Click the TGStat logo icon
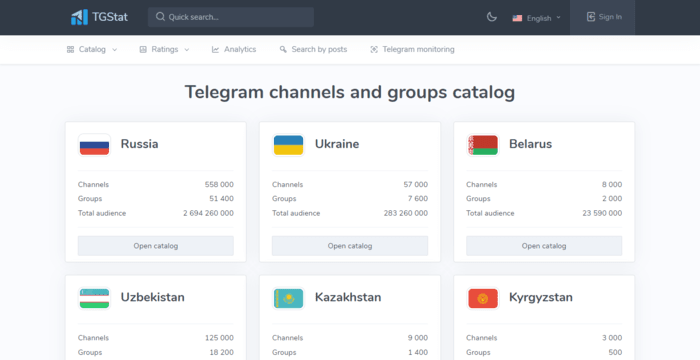Viewport: 700px width, 360px height. 79,17
